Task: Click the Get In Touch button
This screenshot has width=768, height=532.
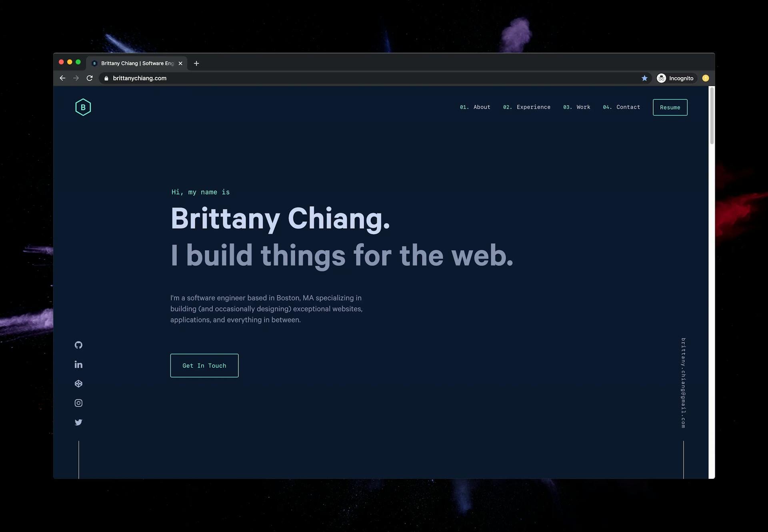Action: (x=204, y=365)
